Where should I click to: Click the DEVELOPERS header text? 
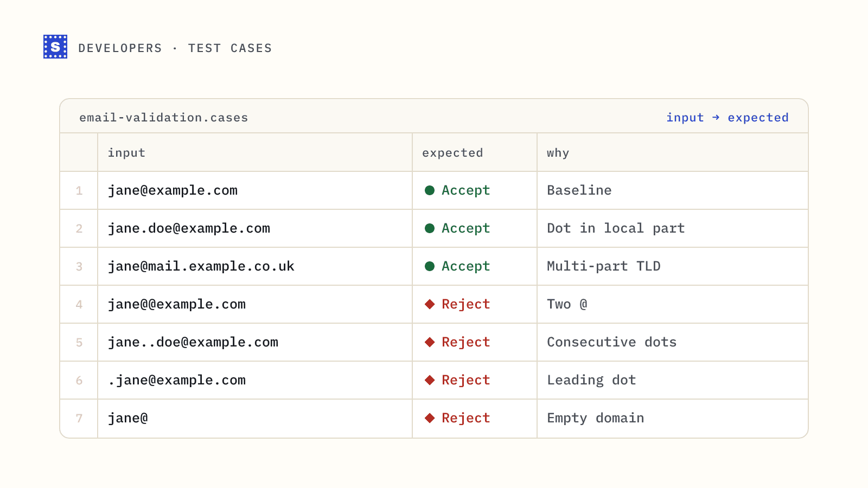120,48
